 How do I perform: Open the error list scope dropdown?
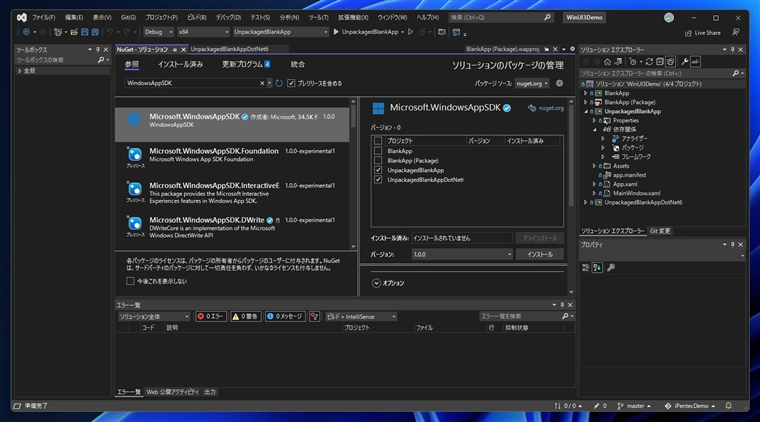154,316
